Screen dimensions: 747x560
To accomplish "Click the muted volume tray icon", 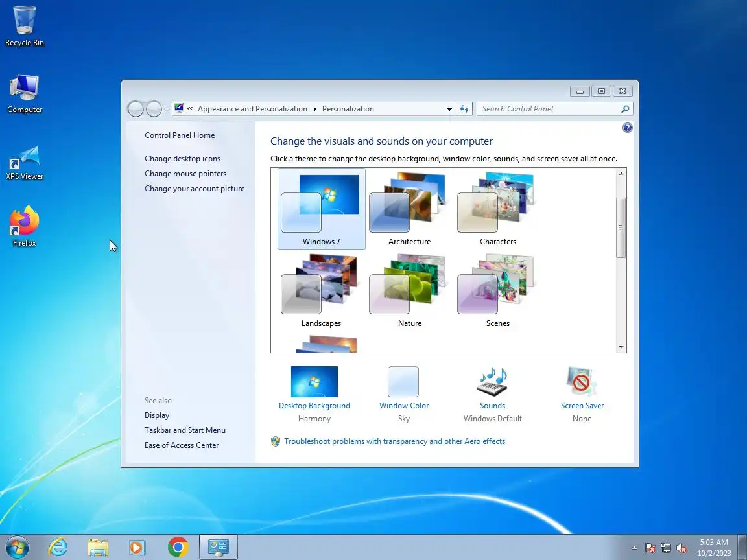I will coord(682,548).
